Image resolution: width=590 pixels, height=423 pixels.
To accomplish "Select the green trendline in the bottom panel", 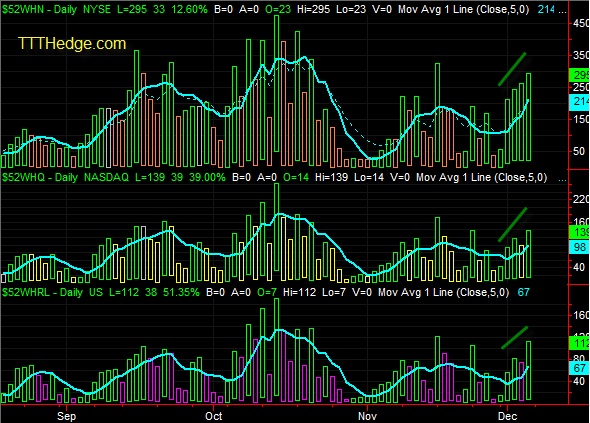I will (x=514, y=338).
